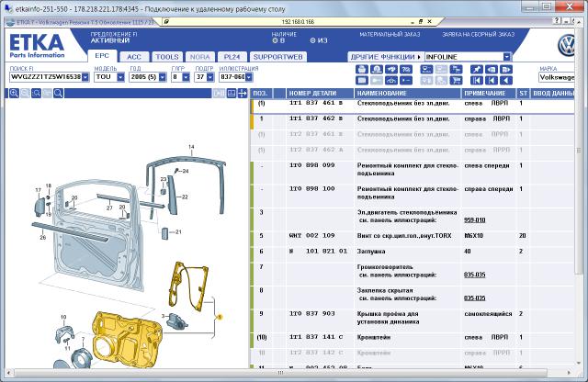Select part number 1T0 898 099
This screenshot has width=588, height=382.
[311, 165]
